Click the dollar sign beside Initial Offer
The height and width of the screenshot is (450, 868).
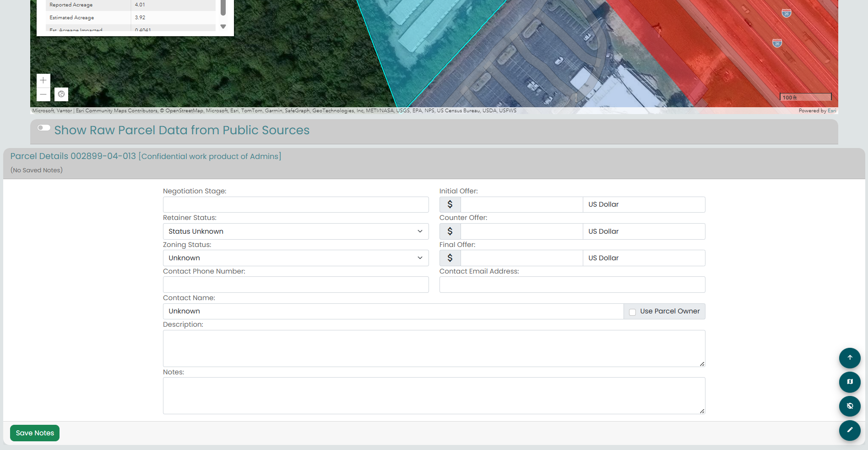point(450,204)
